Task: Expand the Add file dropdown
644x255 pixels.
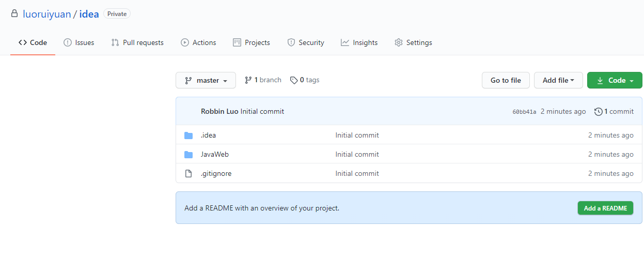Action: coord(558,80)
